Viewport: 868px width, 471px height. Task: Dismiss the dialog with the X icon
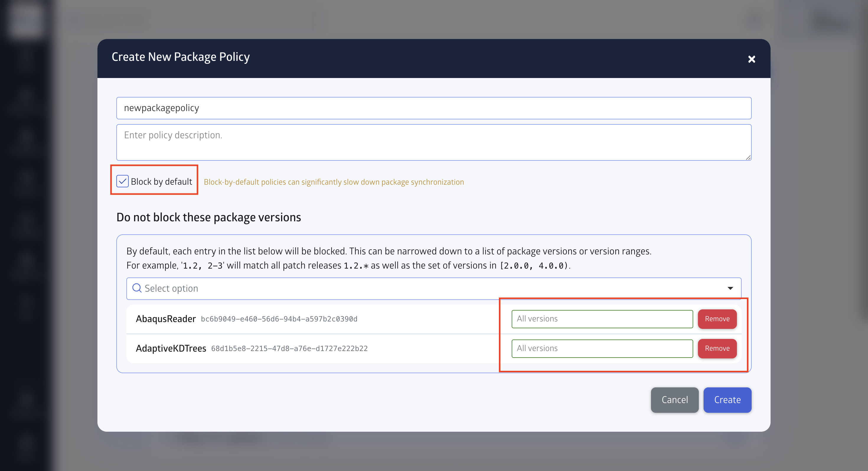pyautogui.click(x=752, y=59)
